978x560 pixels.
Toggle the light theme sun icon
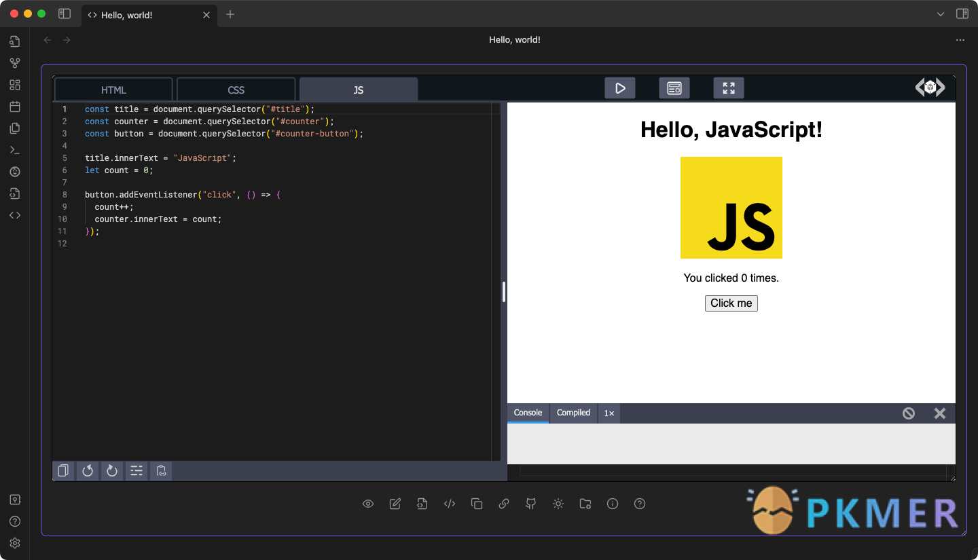pyautogui.click(x=558, y=504)
